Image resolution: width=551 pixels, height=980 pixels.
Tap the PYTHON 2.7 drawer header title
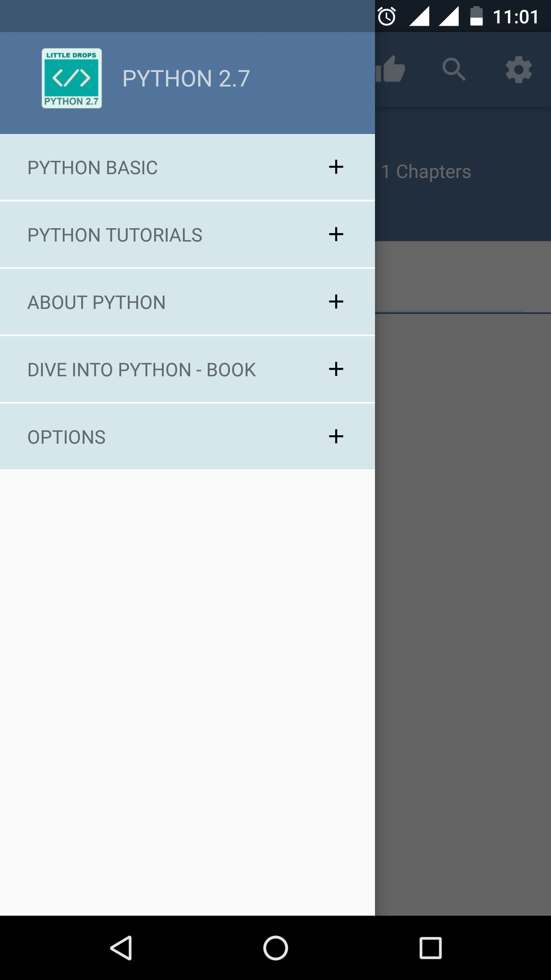(186, 78)
